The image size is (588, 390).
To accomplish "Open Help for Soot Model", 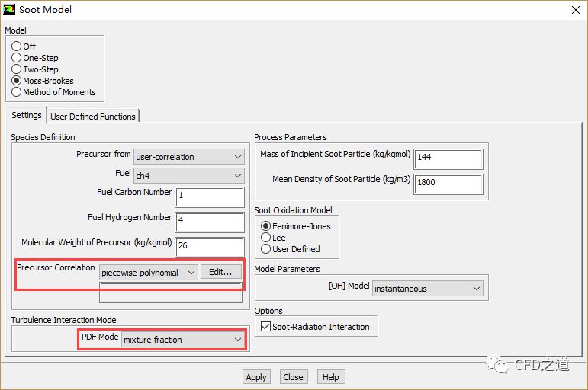I will [331, 377].
